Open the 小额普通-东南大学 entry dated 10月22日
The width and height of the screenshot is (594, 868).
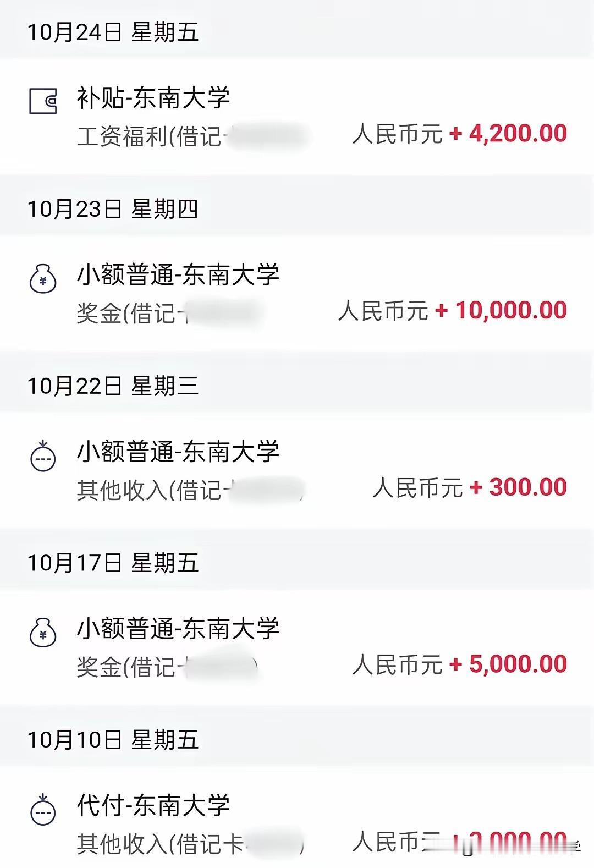coord(178,452)
